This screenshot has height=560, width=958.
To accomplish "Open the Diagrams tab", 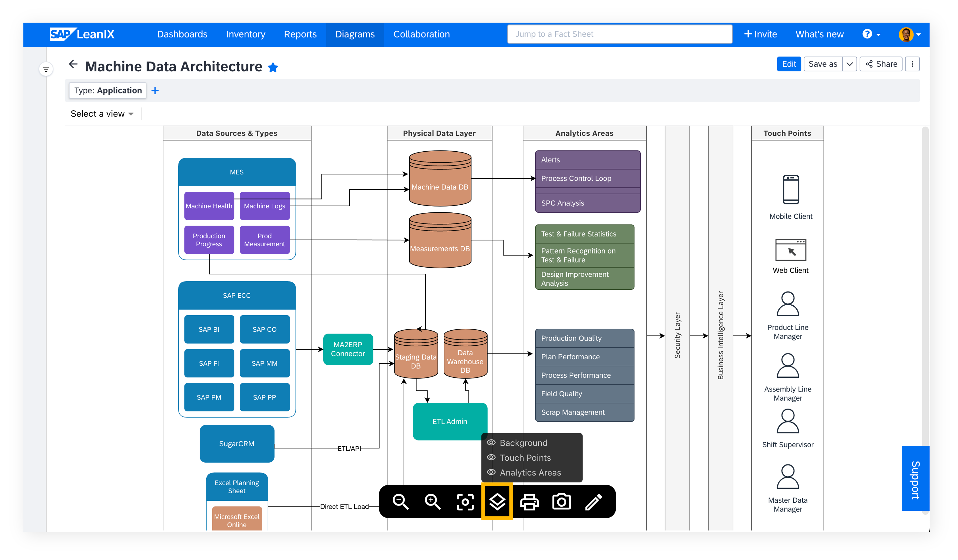I will click(x=355, y=34).
